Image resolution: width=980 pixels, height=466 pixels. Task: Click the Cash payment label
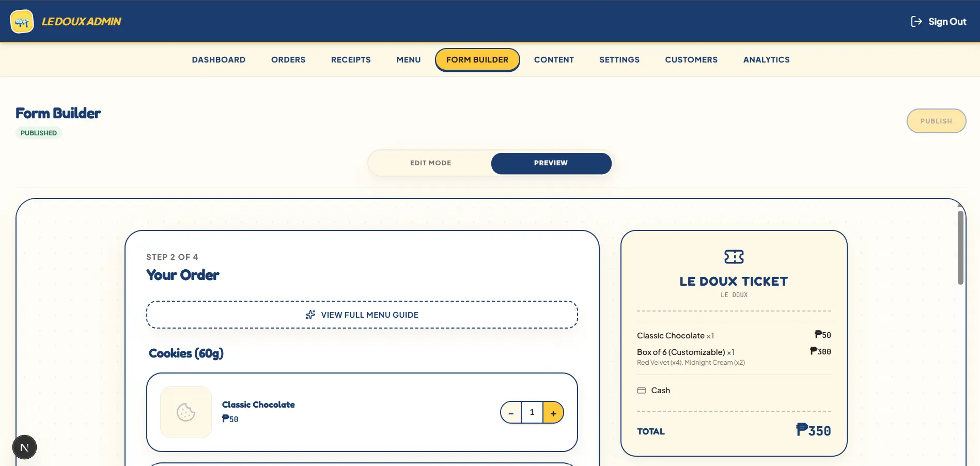point(660,391)
